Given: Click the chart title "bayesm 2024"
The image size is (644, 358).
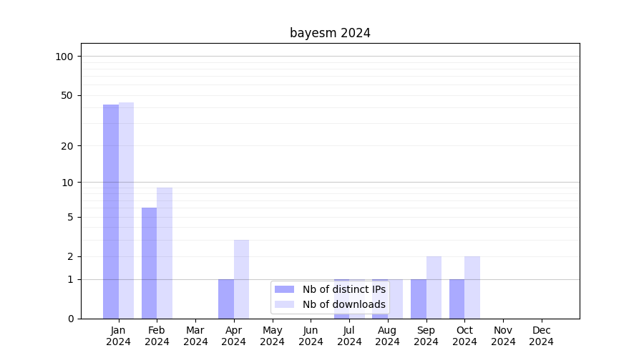Looking at the screenshot, I should pos(330,33).
